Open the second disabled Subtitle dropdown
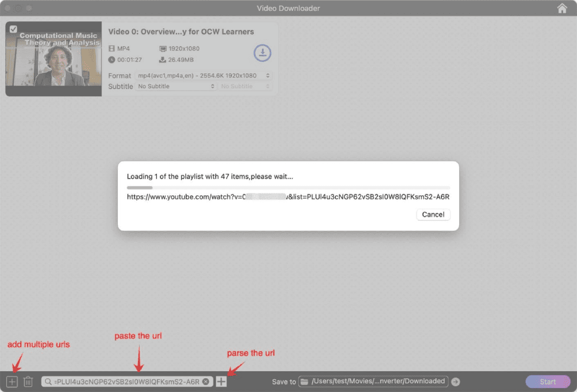 [245, 86]
